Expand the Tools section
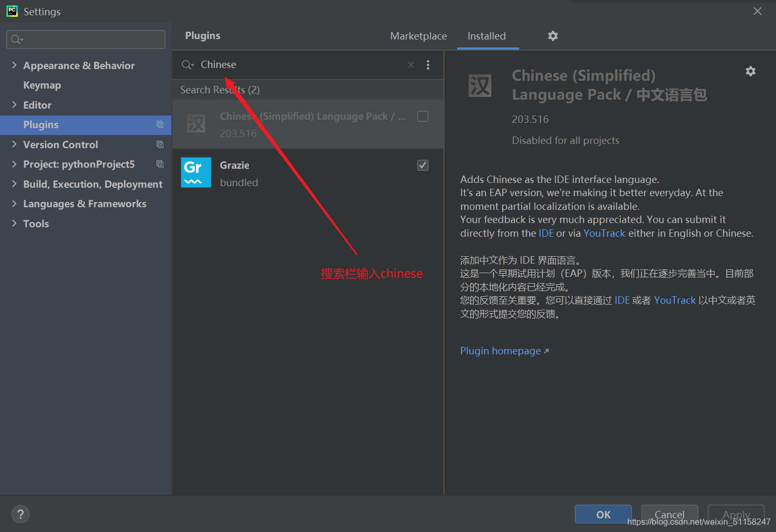Image resolution: width=776 pixels, height=532 pixels. 14,223
